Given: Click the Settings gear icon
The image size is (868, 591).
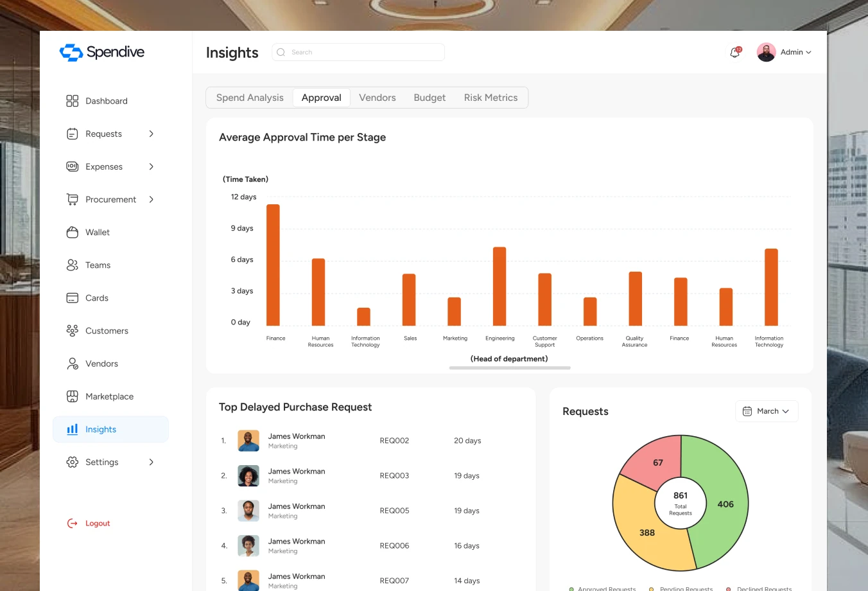Looking at the screenshot, I should 73,462.
